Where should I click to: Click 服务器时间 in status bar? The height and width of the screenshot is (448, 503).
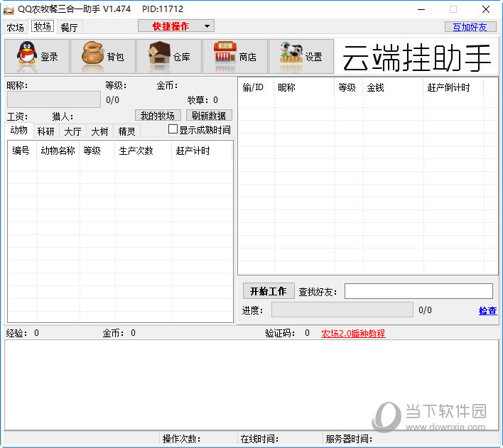[349, 439]
